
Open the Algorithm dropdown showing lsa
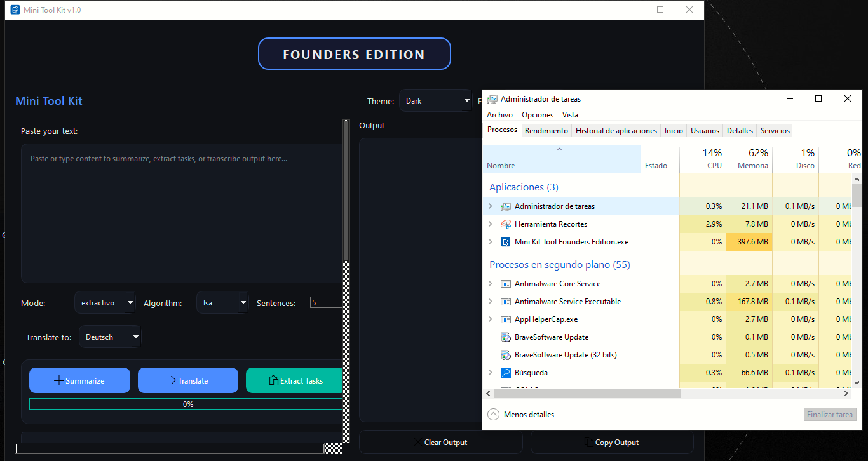click(x=222, y=303)
